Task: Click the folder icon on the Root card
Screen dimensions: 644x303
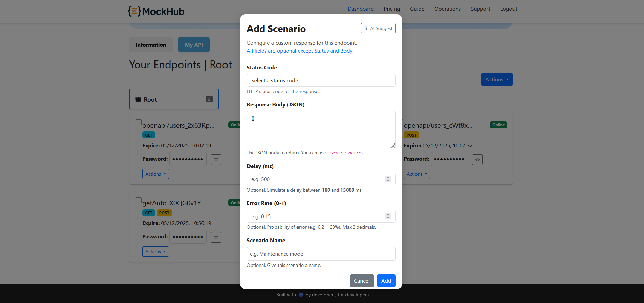Action: pyautogui.click(x=138, y=99)
